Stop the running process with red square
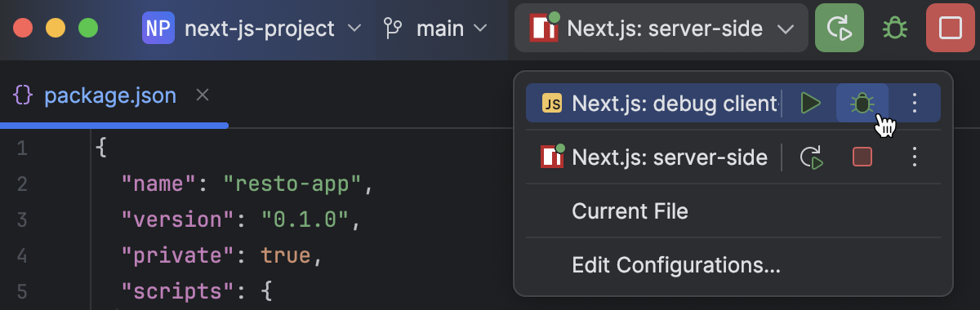 pos(951,29)
